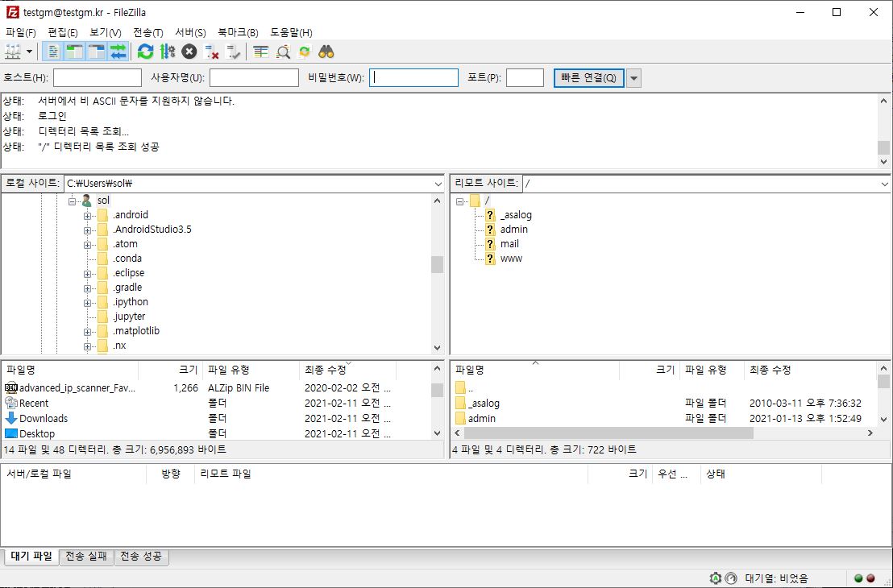
Task: Select the .jupyter folder
Action: click(x=129, y=317)
